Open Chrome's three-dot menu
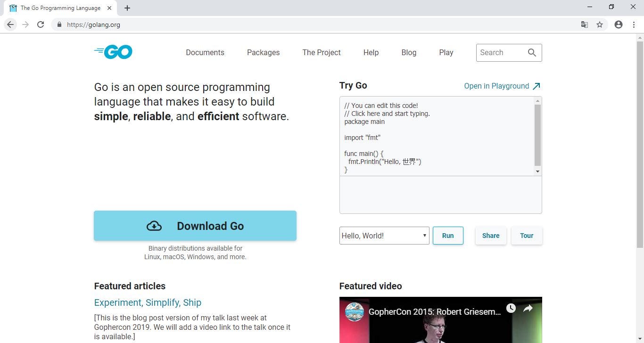Screen dimensions: 644x343 click(x=634, y=24)
